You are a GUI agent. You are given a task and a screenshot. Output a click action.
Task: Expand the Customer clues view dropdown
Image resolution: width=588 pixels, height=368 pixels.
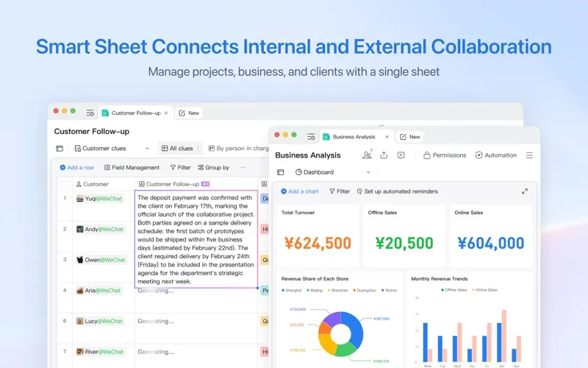148,149
